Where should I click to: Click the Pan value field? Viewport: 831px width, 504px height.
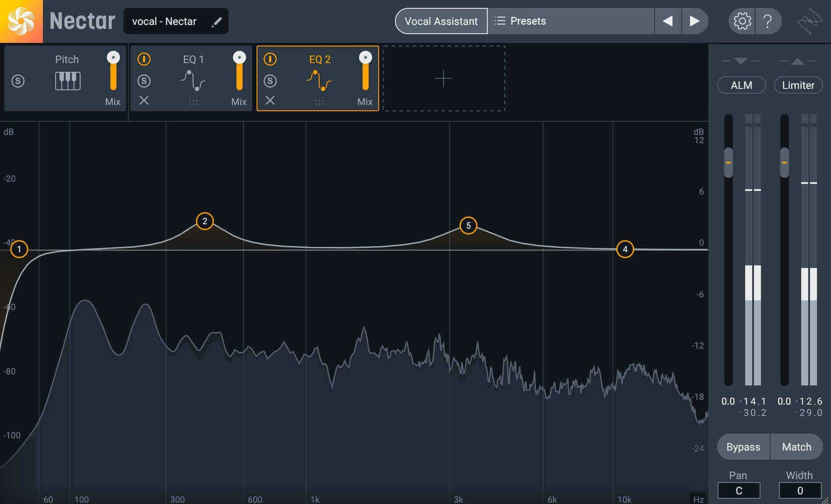point(739,491)
